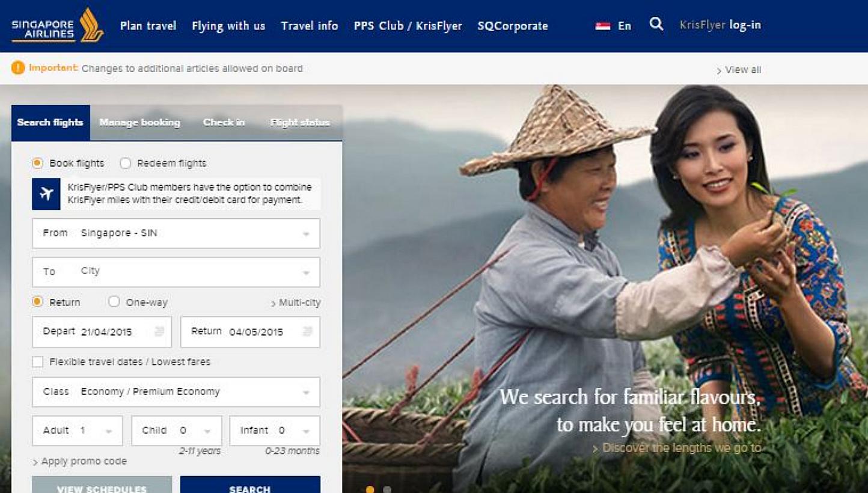Select the Redeem flights radio button
The height and width of the screenshot is (493, 868).
pyautogui.click(x=125, y=163)
